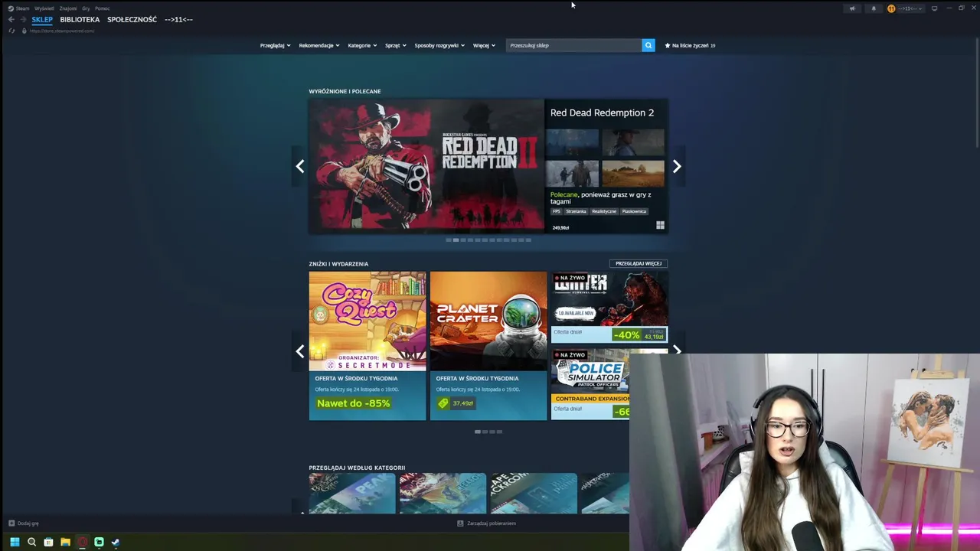Reload the store page
Image resolution: width=980 pixels, height=551 pixels.
coord(11,31)
